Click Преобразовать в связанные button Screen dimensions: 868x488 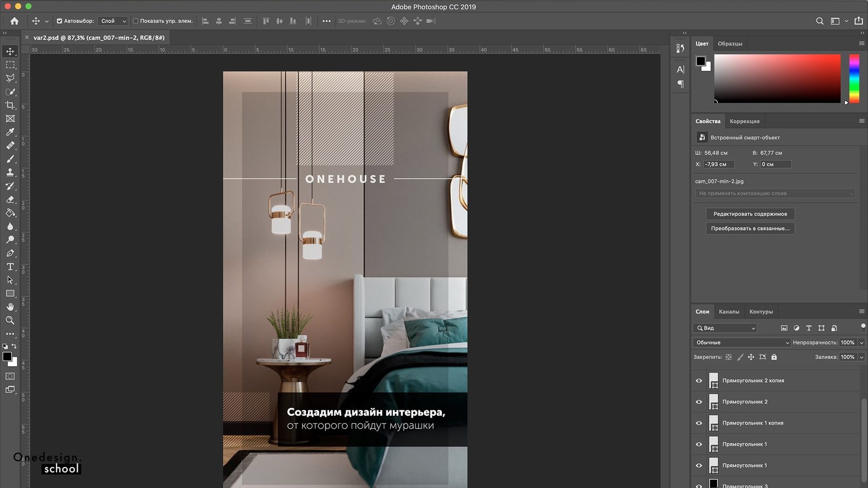(x=750, y=228)
